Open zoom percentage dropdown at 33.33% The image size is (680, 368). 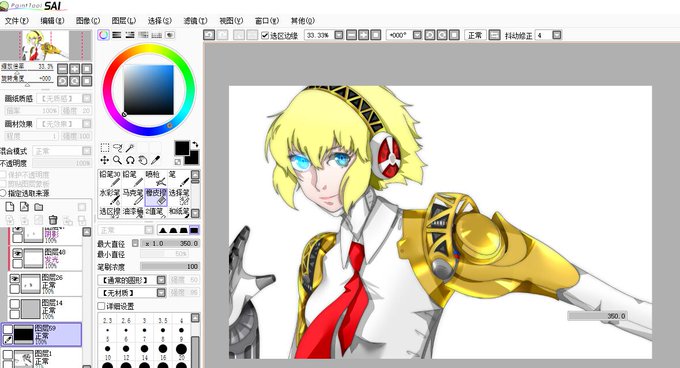point(339,35)
